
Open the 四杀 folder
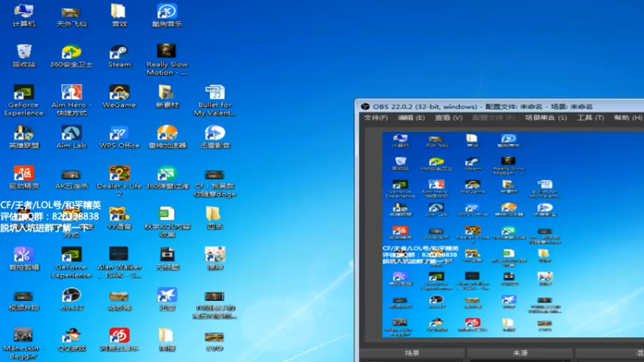point(213,218)
